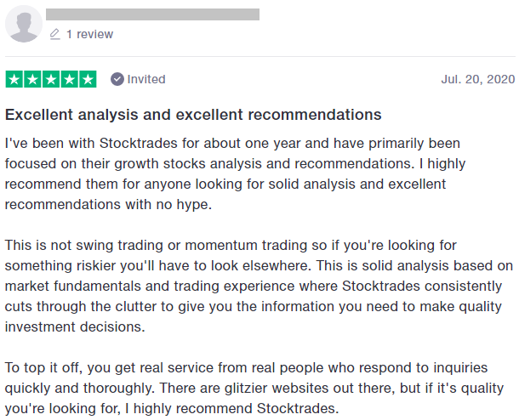
Task: Click the review date Jul. 20, 2020
Action: coord(478,79)
